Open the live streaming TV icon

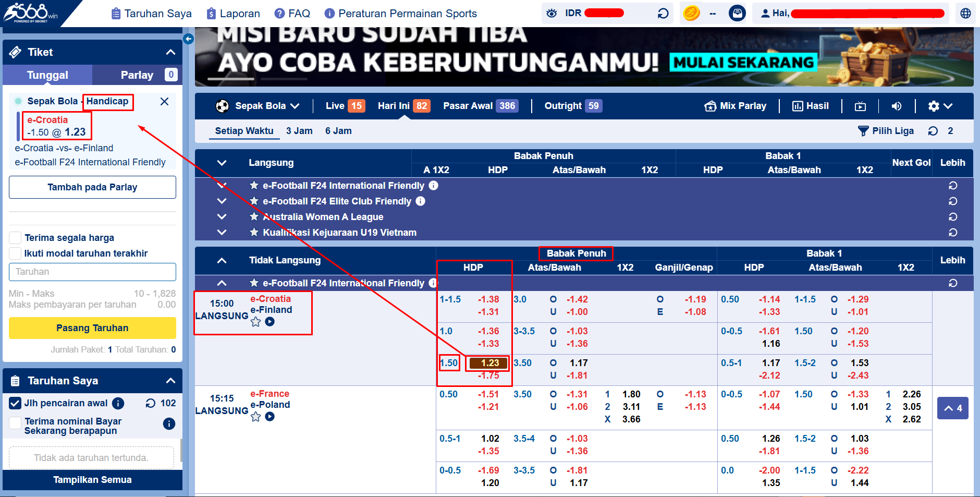[x=860, y=106]
